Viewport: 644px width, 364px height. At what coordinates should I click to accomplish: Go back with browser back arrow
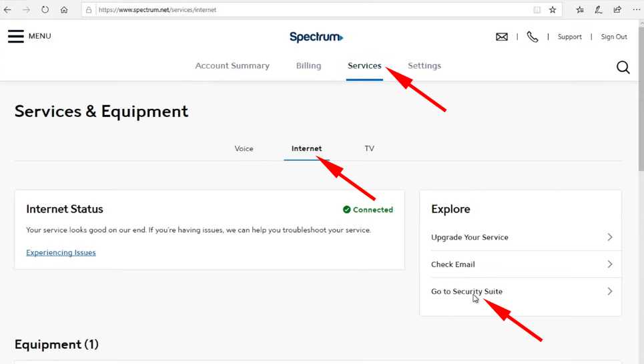[x=7, y=9]
